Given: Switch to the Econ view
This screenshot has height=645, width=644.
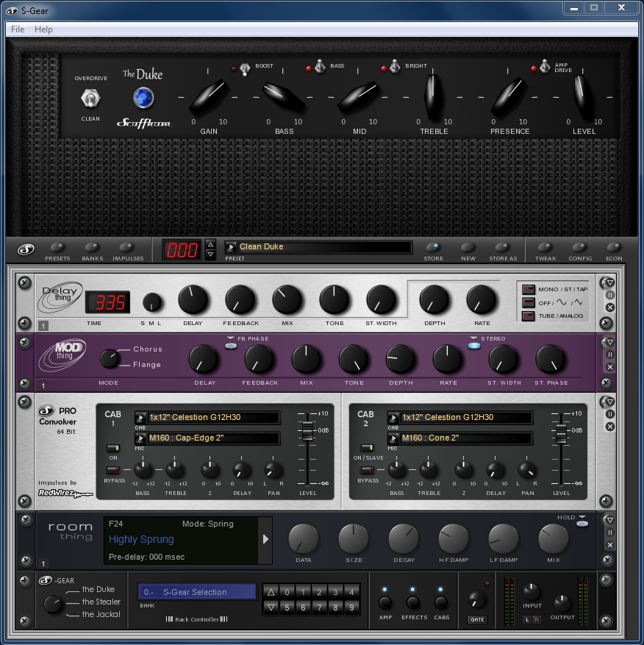Looking at the screenshot, I should [x=614, y=247].
